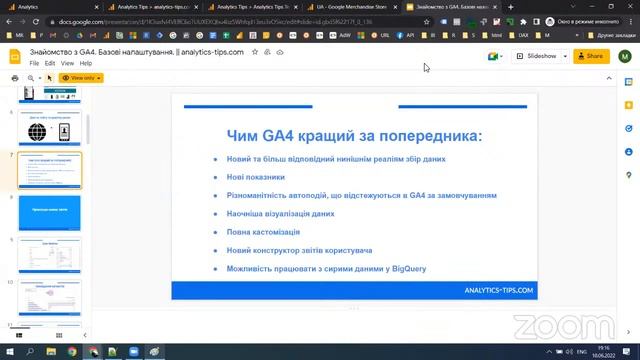Click the slide title 'Чим GA4 кращий за попередника'

[x=354, y=136]
